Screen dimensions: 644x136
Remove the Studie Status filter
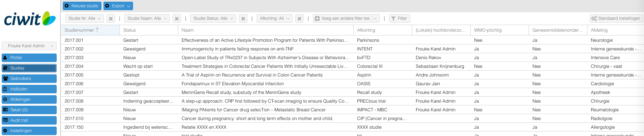coord(243,18)
